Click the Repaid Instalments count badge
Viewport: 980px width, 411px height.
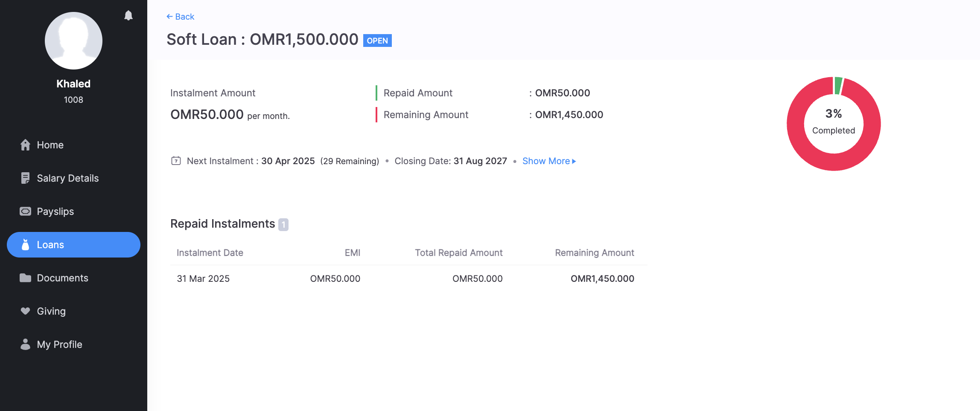283,224
